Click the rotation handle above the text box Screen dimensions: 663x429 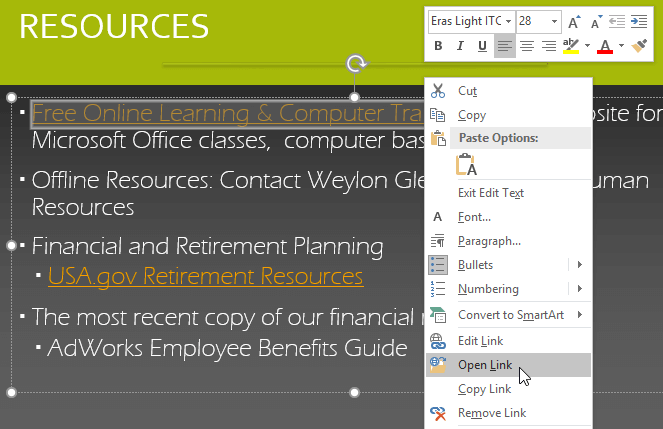tap(356, 64)
